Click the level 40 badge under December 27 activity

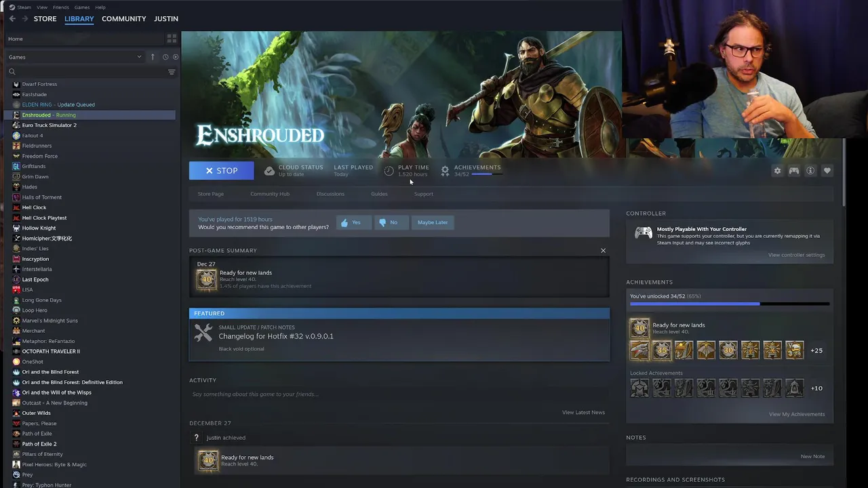point(208,460)
